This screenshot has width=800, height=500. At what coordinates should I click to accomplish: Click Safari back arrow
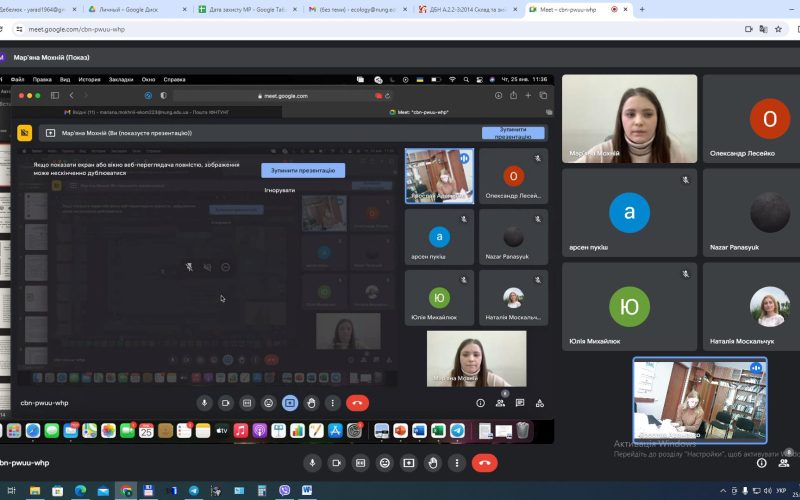[x=71, y=95]
